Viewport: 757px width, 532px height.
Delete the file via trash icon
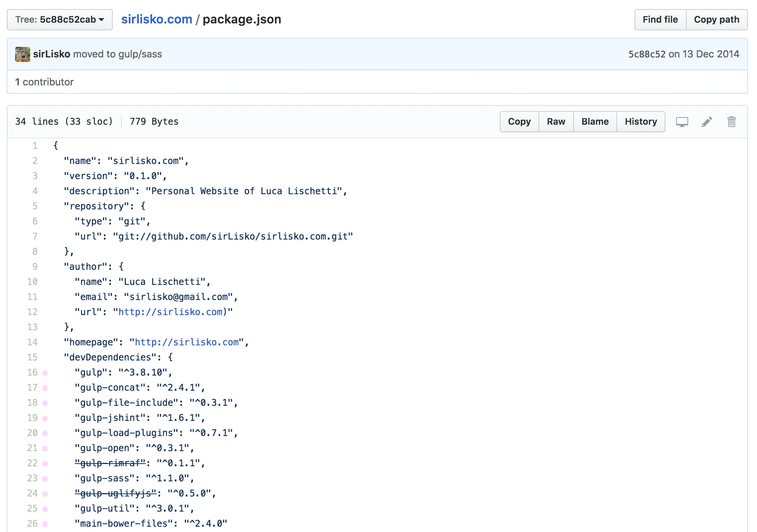(x=731, y=122)
